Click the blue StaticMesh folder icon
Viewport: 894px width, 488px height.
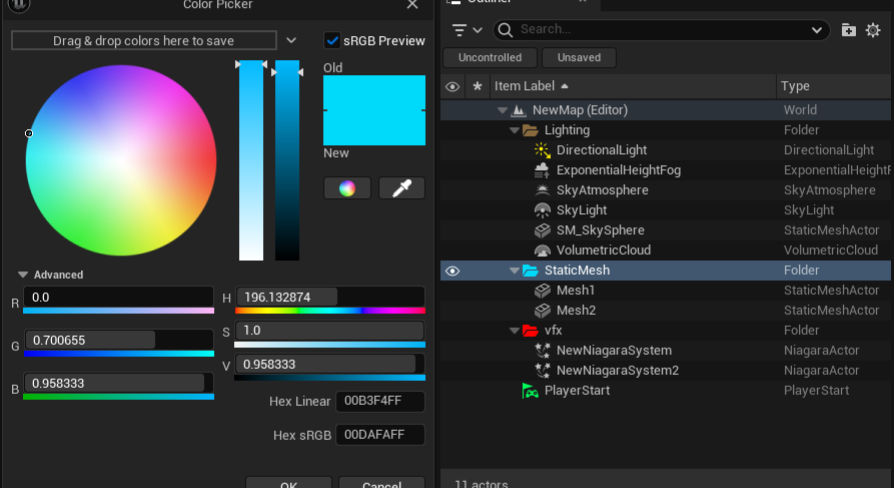[530, 270]
